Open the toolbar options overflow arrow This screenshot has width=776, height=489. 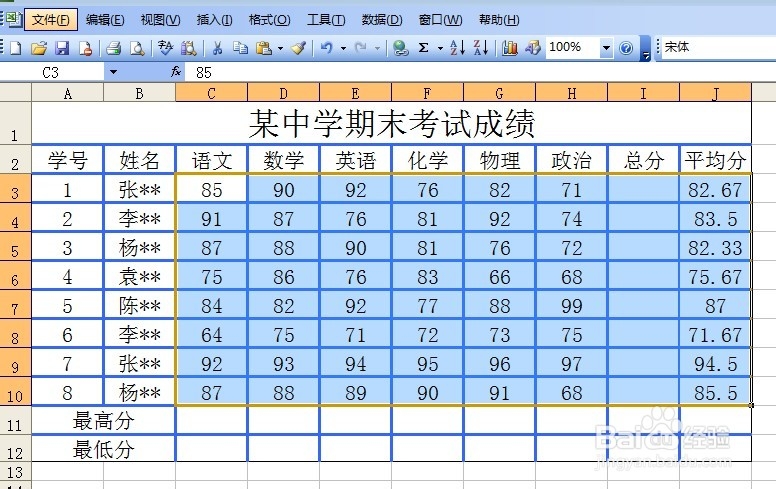(645, 49)
